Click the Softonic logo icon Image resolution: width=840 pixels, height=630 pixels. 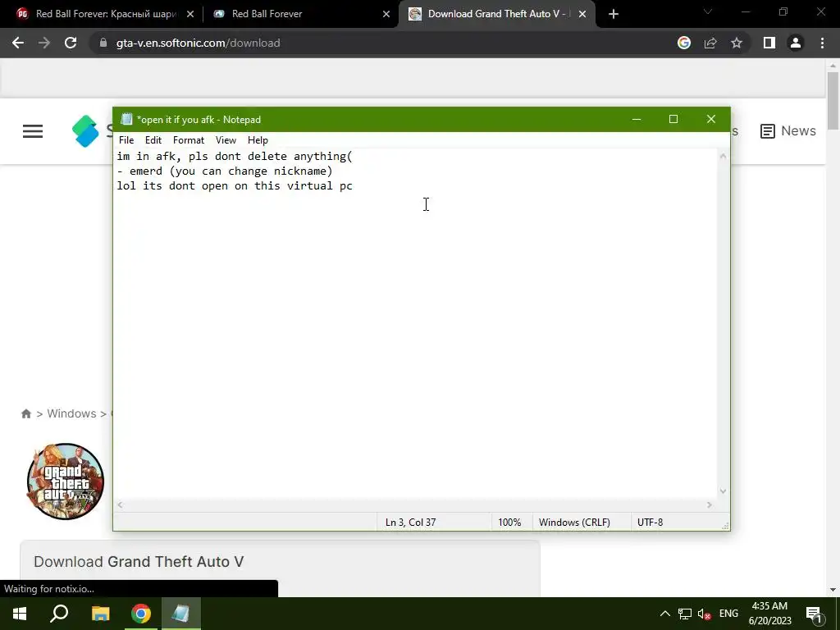pyautogui.click(x=85, y=131)
